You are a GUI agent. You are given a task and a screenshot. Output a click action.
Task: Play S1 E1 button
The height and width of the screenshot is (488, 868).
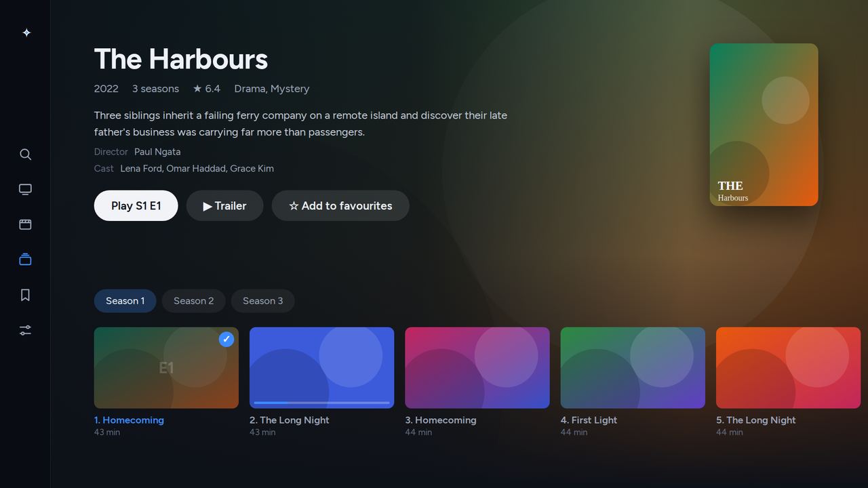coord(136,205)
